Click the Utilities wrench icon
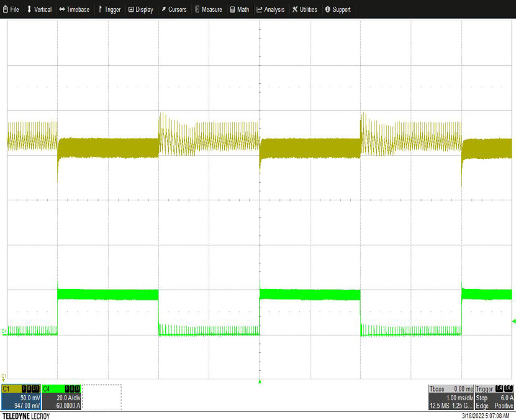Viewport: 516px width, 420px height. click(x=295, y=9)
